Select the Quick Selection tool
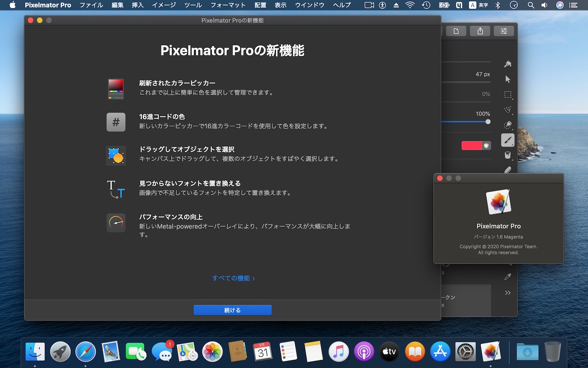The image size is (588, 368). pos(508,125)
